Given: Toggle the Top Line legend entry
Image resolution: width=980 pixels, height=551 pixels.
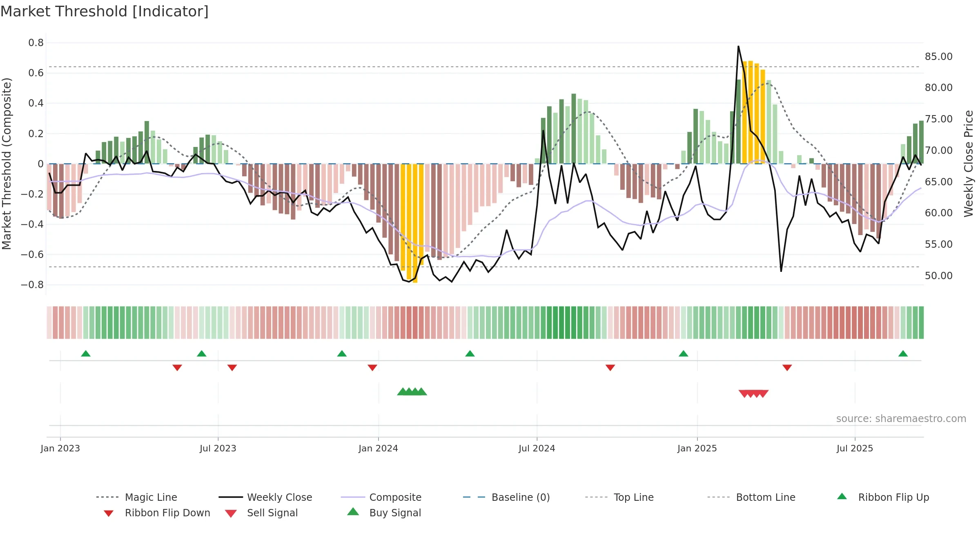Looking at the screenshot, I should pos(619,497).
